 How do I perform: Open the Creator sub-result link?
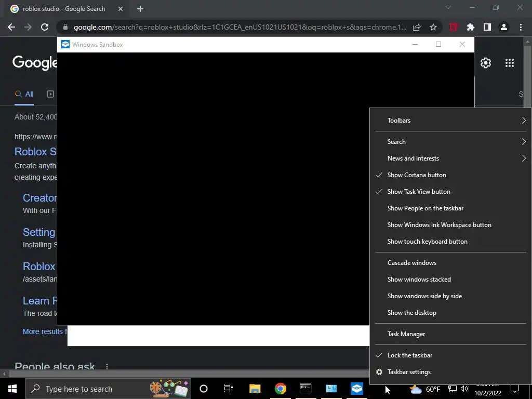39,198
